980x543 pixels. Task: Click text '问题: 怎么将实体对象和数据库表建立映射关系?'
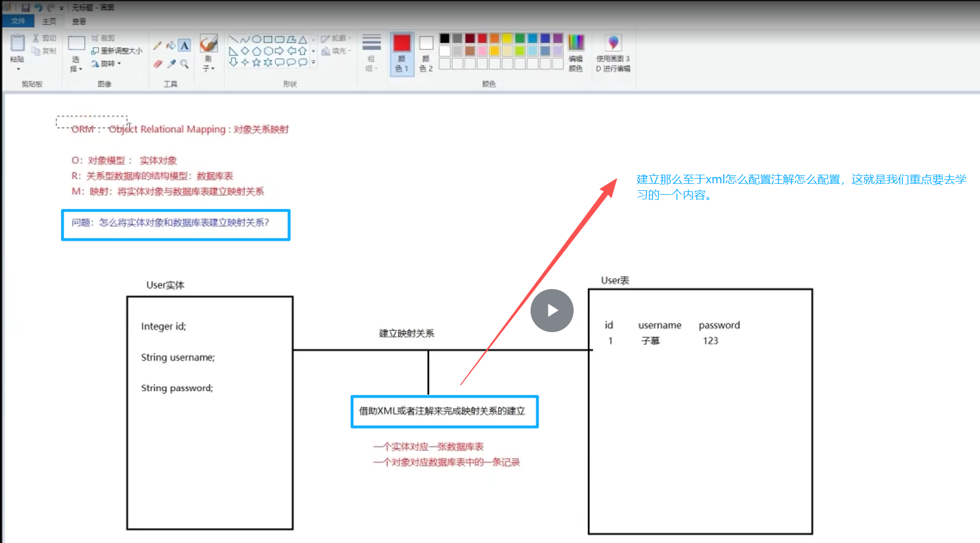pyautogui.click(x=170, y=222)
